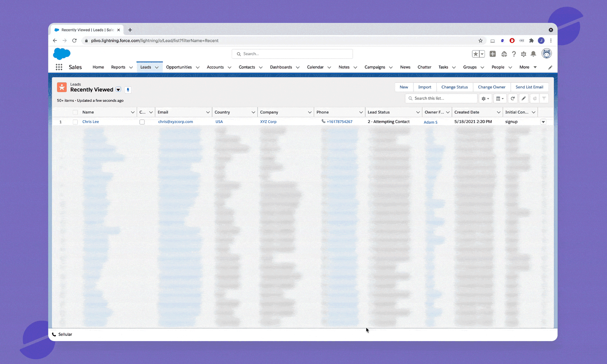
Task: Click the New lead button
Action: click(404, 87)
